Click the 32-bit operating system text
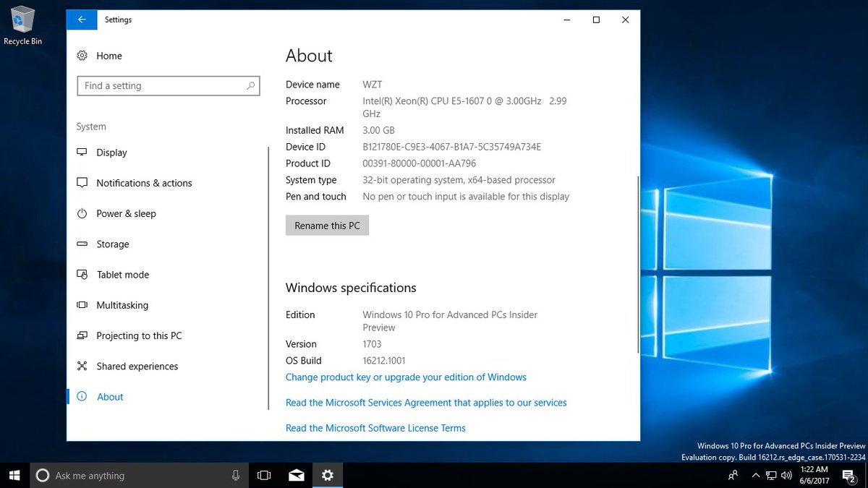The image size is (868, 488). (459, 180)
